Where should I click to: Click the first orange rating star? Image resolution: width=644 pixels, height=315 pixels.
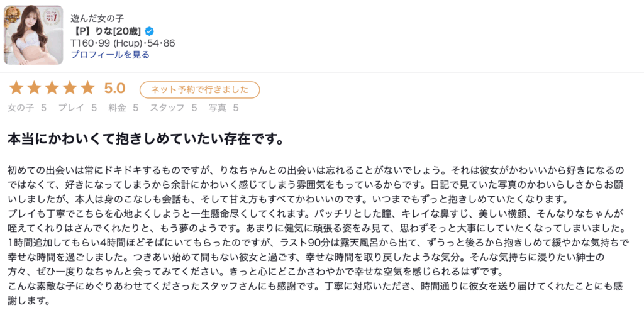(x=17, y=89)
